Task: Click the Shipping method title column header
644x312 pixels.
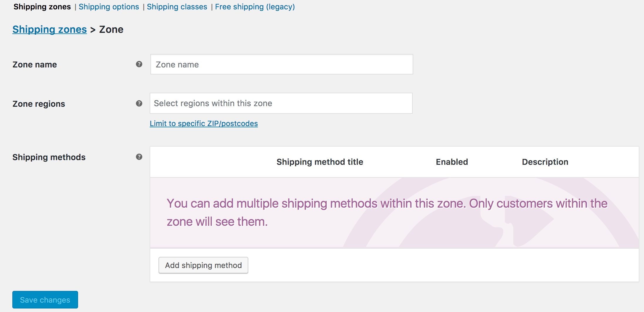Action: 320,162
